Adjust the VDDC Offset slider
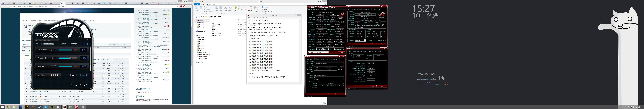Image resolution: width=644 pixels, height=109 pixels. click(x=68, y=66)
